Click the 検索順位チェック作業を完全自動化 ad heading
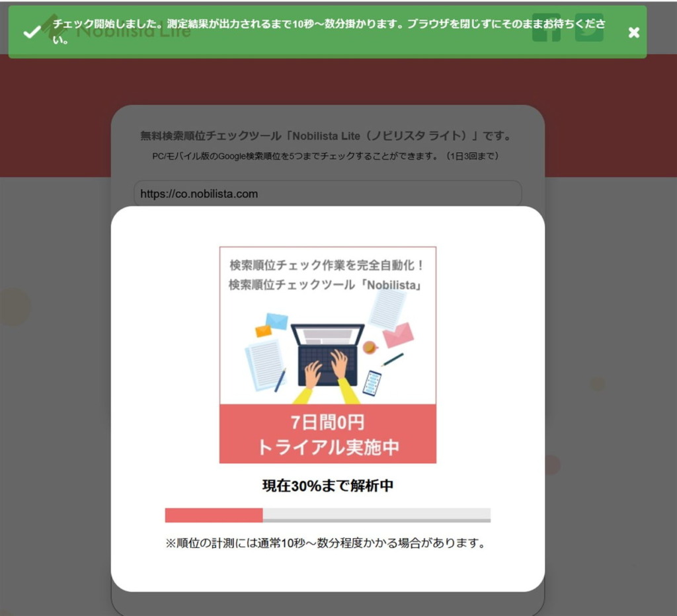 327,264
